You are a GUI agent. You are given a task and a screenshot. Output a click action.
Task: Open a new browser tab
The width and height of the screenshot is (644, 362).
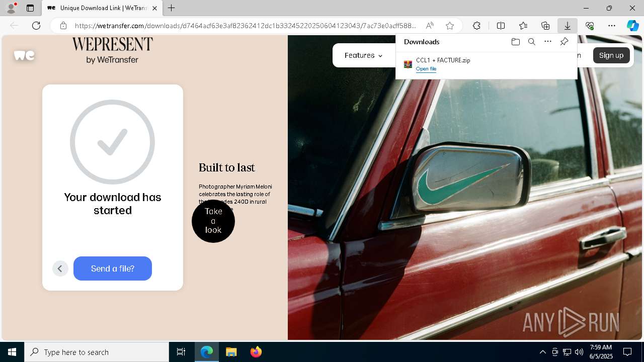tap(171, 8)
